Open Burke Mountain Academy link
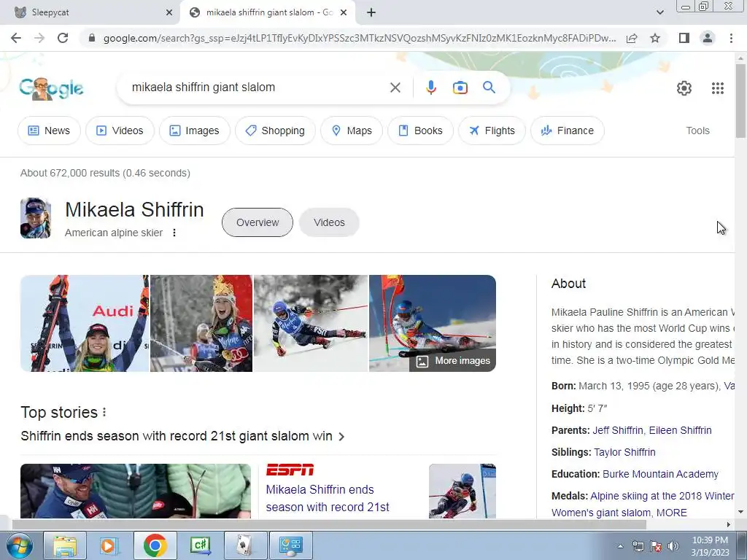 [x=660, y=474]
